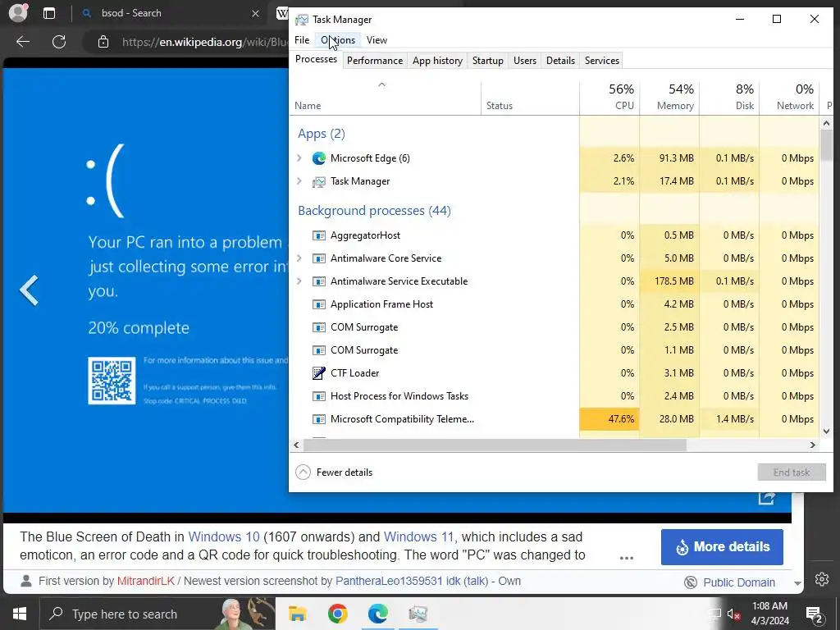Screen dimensions: 840x630
Task: Open Google Chrome from the taskbar
Action: 337,614
